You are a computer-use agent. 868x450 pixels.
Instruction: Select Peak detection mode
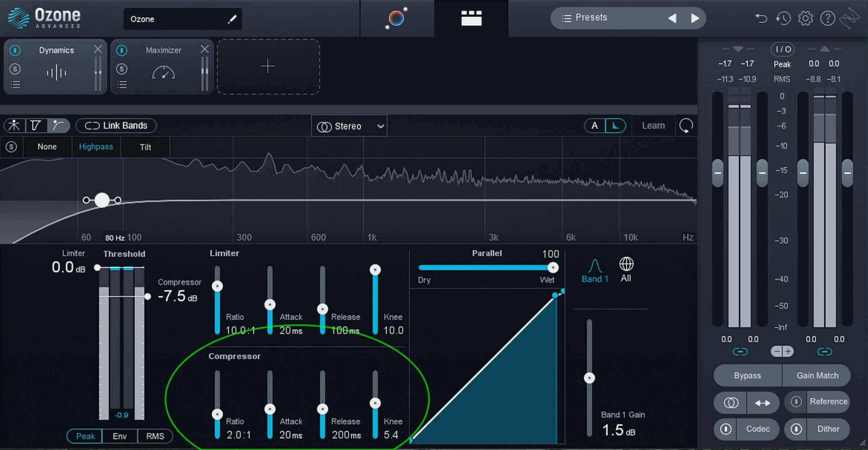coord(85,436)
